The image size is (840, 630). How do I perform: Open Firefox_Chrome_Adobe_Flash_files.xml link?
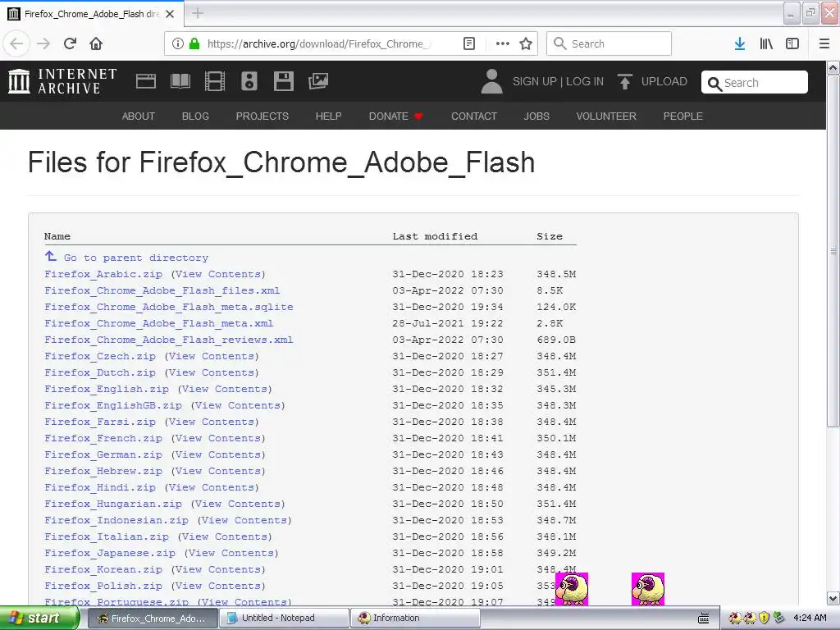[162, 290]
